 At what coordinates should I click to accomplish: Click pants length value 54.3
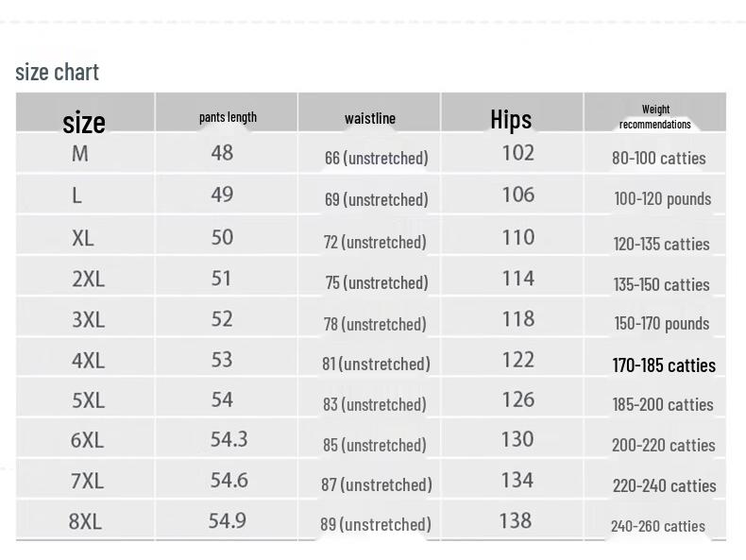pos(229,439)
